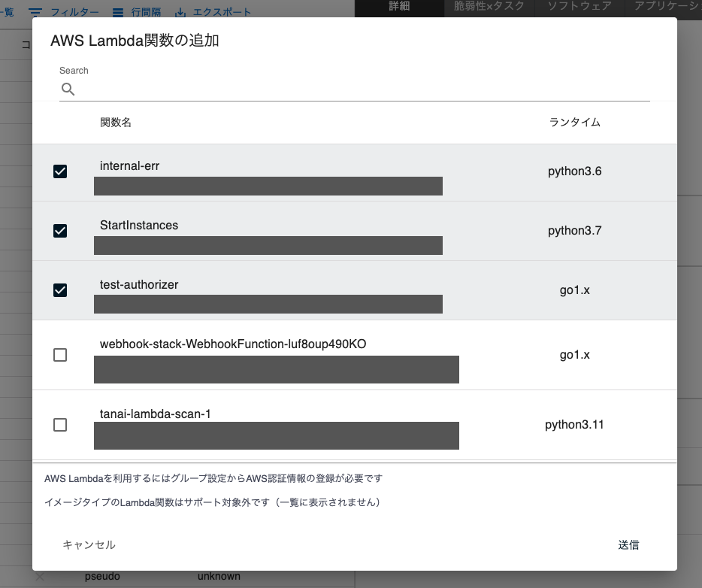This screenshot has width=702, height=588.
Task: Click the AWS Lambda関数の追加 dialog title
Action: pos(135,41)
